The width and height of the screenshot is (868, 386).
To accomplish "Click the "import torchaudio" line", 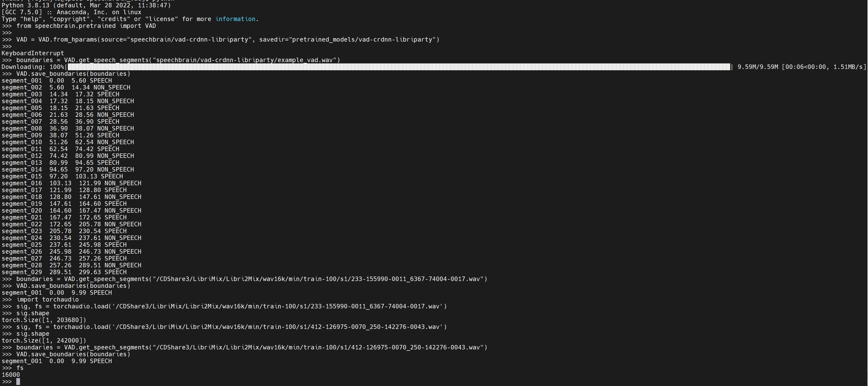I will coord(40,300).
